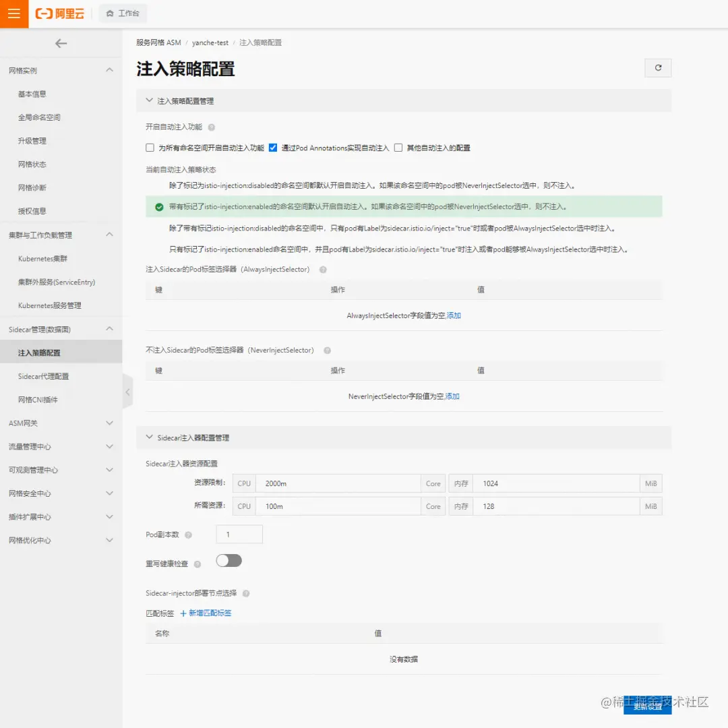Open Kubernetes集群 in sidebar
The image size is (728, 728).
(x=42, y=259)
